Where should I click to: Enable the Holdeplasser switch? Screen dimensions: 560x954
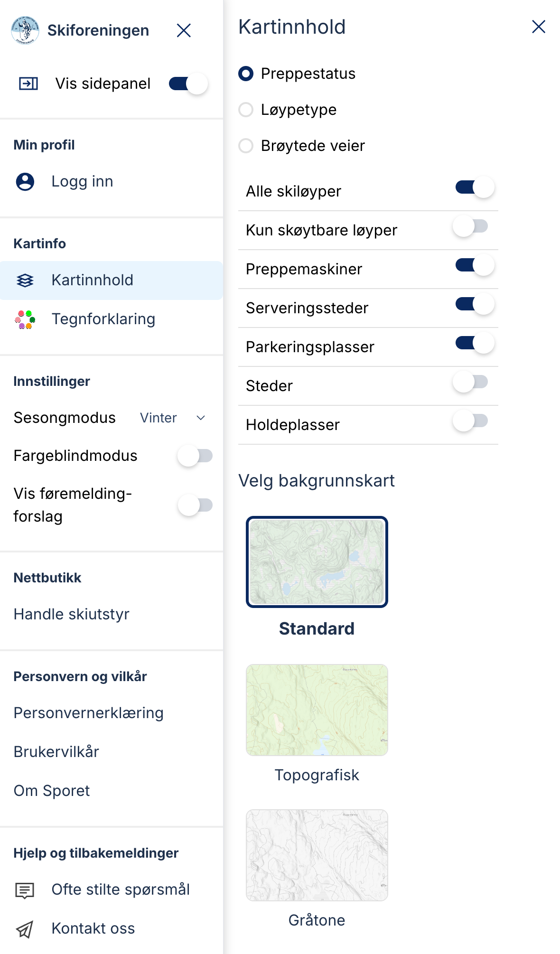coord(470,421)
